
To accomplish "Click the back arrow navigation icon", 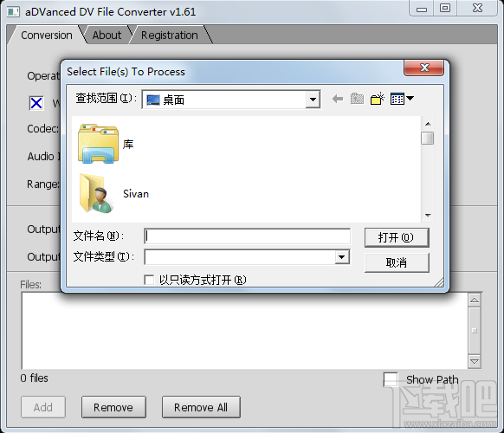I will (338, 99).
